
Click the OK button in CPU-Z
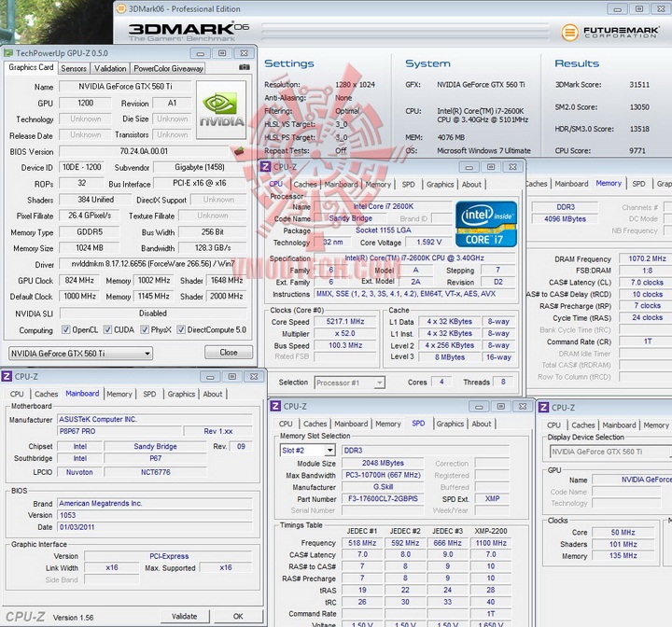(x=238, y=617)
